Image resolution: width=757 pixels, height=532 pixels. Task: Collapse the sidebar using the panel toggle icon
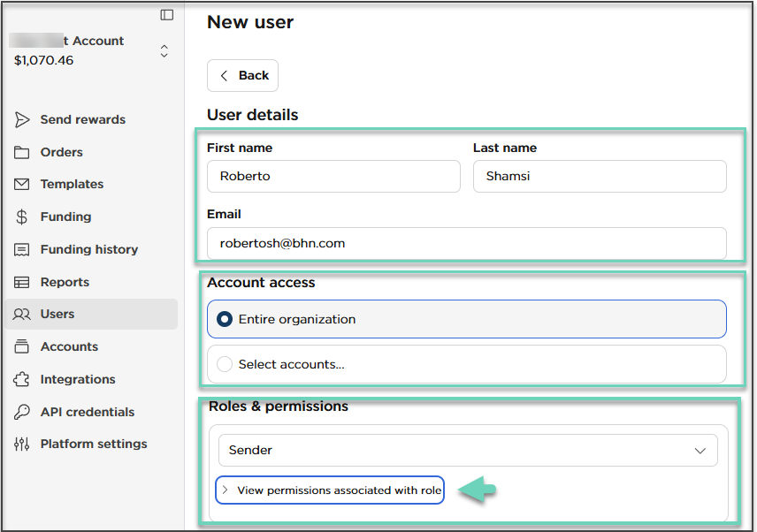click(166, 14)
